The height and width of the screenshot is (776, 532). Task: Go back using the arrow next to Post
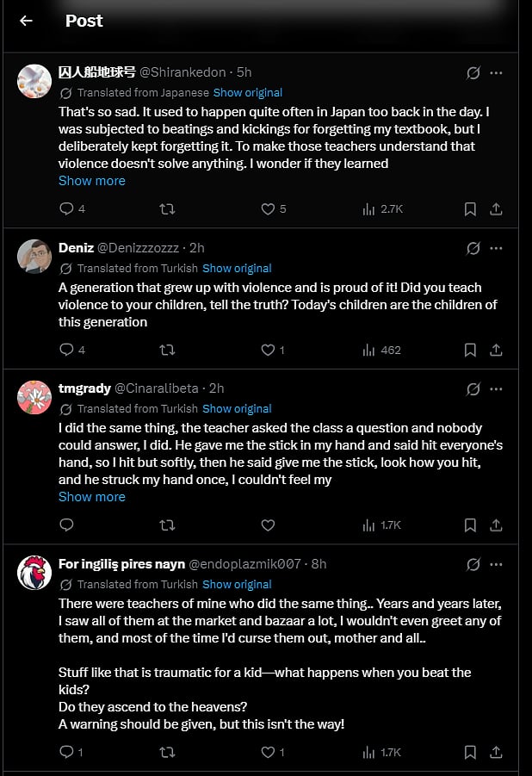point(26,21)
